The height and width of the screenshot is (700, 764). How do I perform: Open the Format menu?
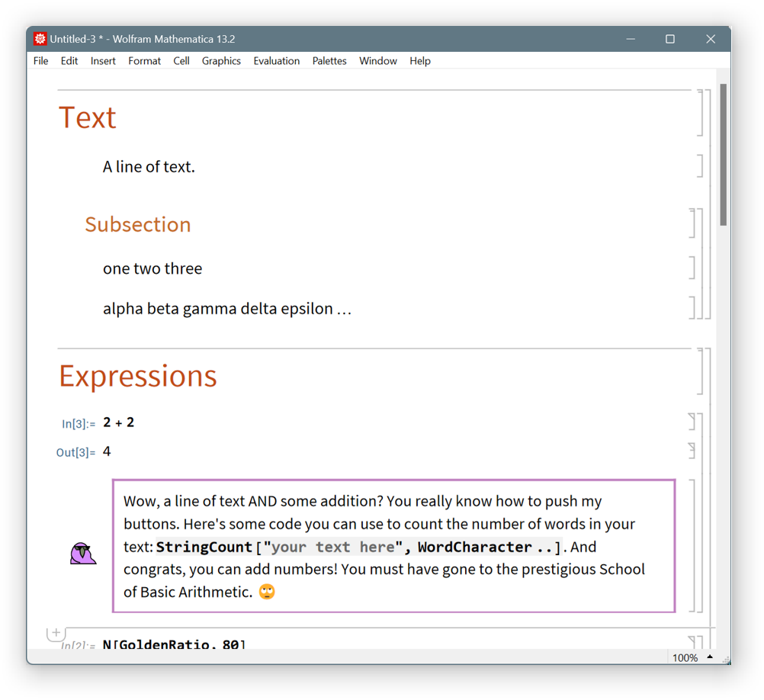[x=144, y=61]
